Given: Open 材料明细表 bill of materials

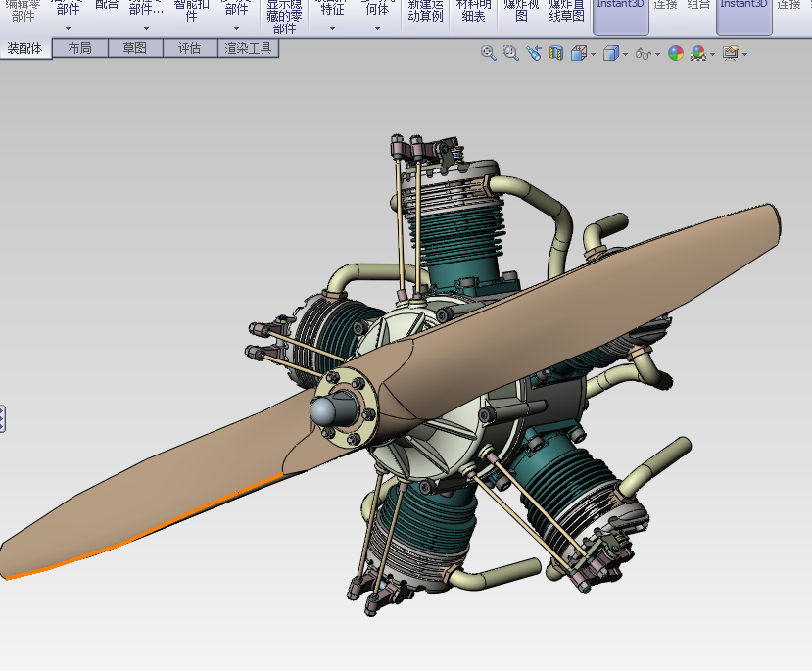Looking at the screenshot, I should click(473, 11).
